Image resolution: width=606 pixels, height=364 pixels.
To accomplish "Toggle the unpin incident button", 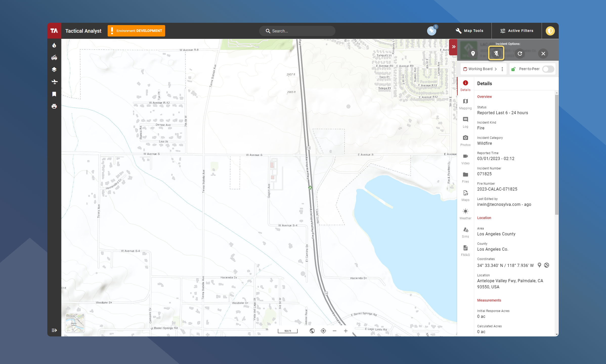I will click(496, 53).
